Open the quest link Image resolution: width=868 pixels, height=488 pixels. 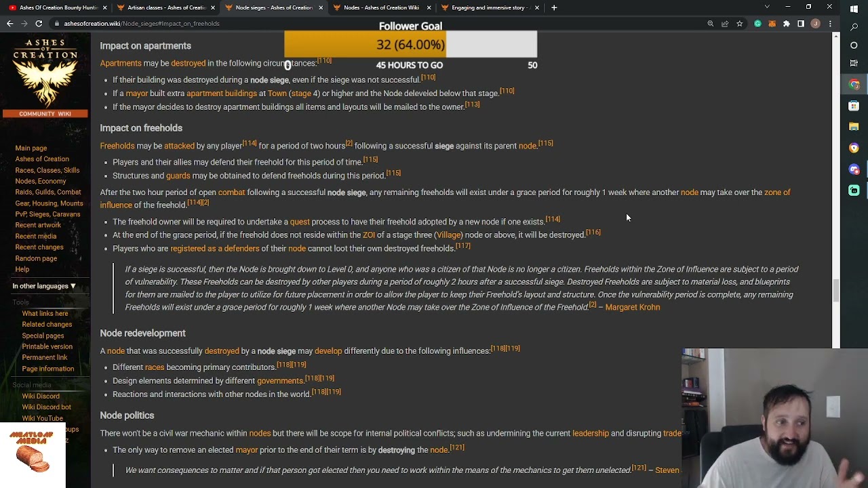(x=300, y=222)
